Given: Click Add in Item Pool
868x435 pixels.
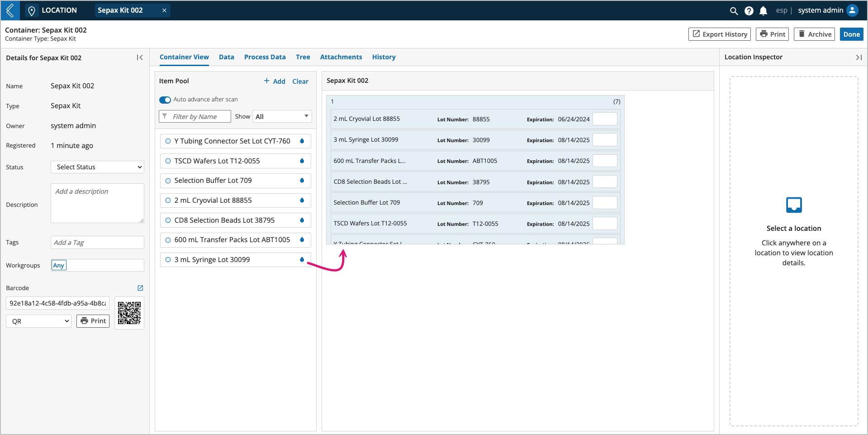Looking at the screenshot, I should (x=275, y=81).
